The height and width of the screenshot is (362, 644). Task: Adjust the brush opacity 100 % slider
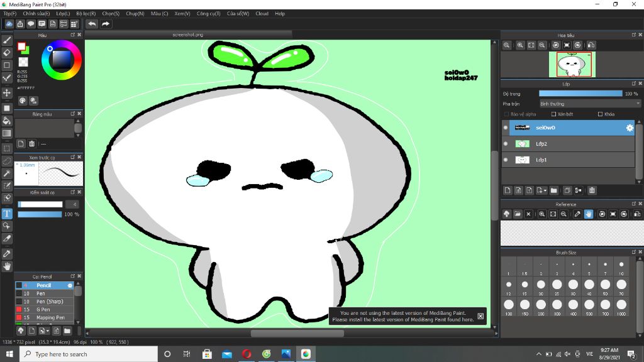pyautogui.click(x=40, y=214)
